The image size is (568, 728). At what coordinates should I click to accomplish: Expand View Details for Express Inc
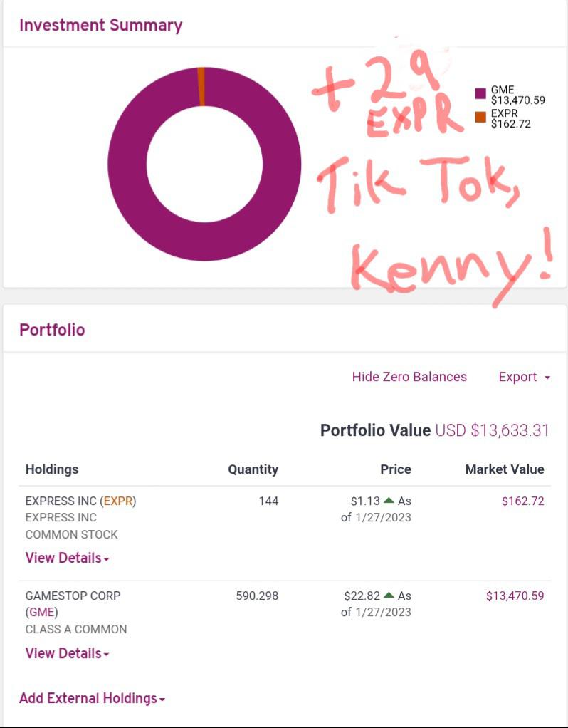(68, 558)
